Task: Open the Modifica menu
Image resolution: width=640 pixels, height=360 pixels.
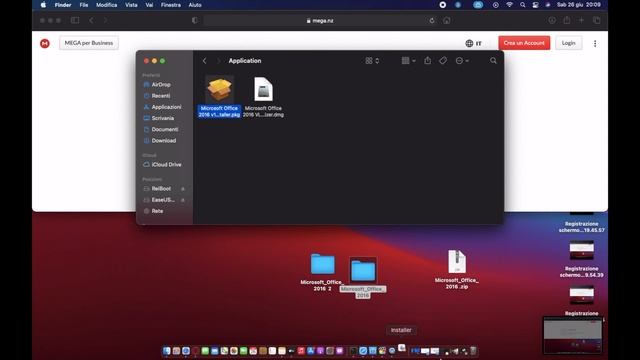Action: 107,5
